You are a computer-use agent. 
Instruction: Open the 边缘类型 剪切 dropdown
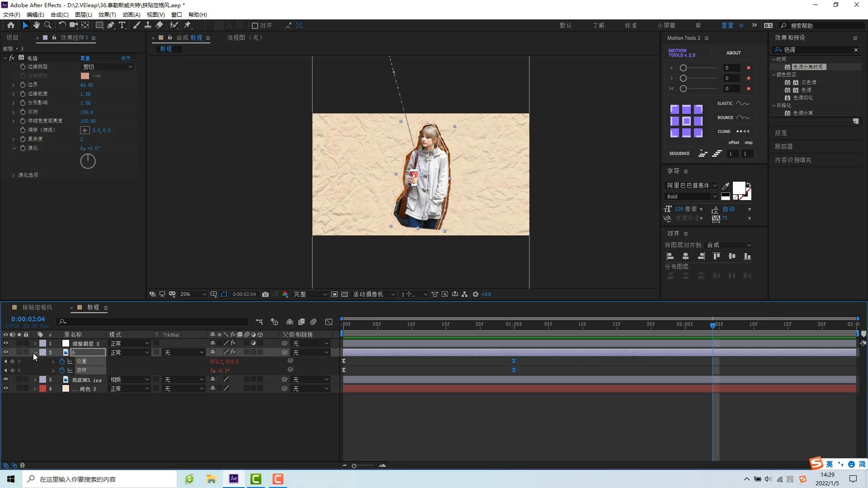click(x=107, y=67)
